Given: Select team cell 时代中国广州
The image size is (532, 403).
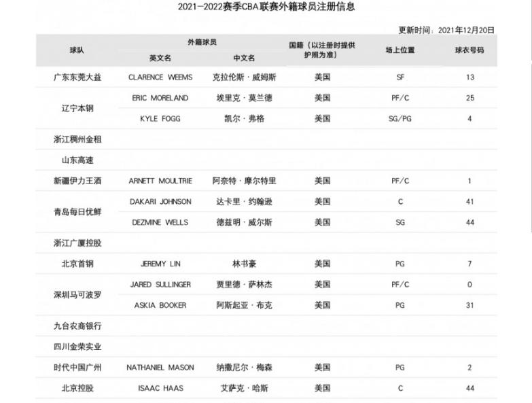Looking at the screenshot, I should point(77,367).
